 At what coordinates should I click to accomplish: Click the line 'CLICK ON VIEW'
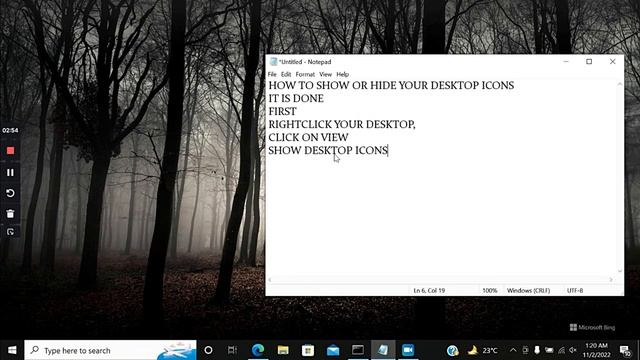point(308,138)
